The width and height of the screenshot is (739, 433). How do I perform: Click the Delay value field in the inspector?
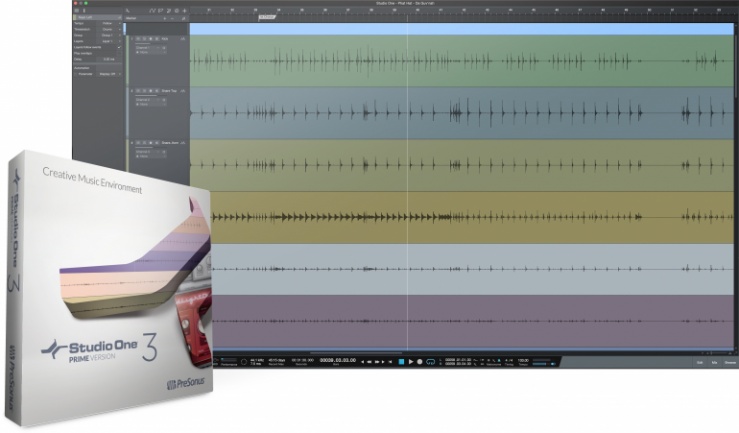point(108,59)
